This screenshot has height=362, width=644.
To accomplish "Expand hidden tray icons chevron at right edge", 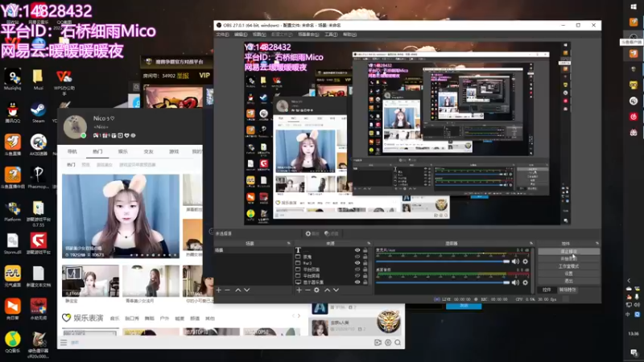I will (629, 281).
